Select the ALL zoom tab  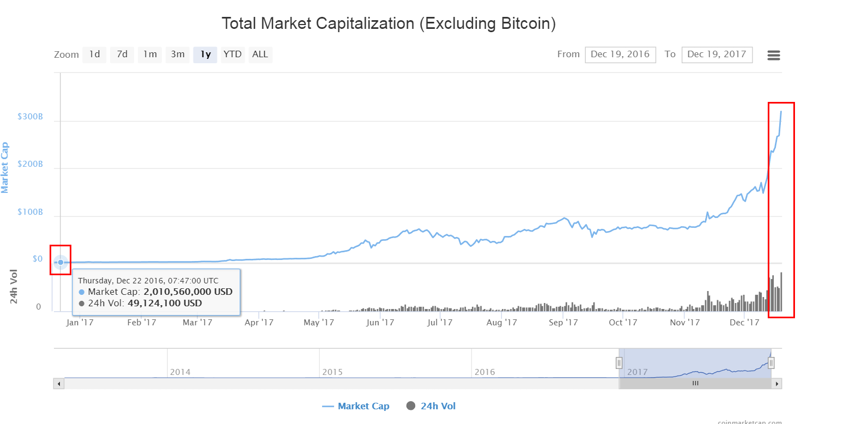(x=260, y=54)
